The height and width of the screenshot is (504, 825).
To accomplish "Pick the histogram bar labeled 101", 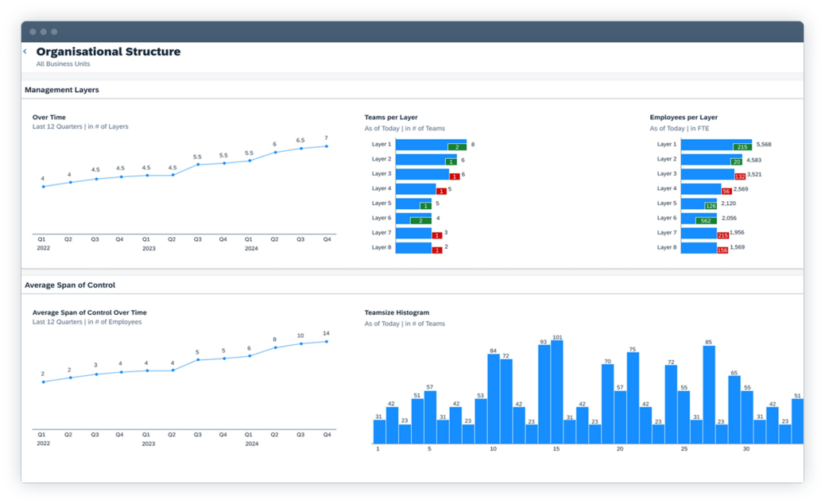I will [557, 393].
